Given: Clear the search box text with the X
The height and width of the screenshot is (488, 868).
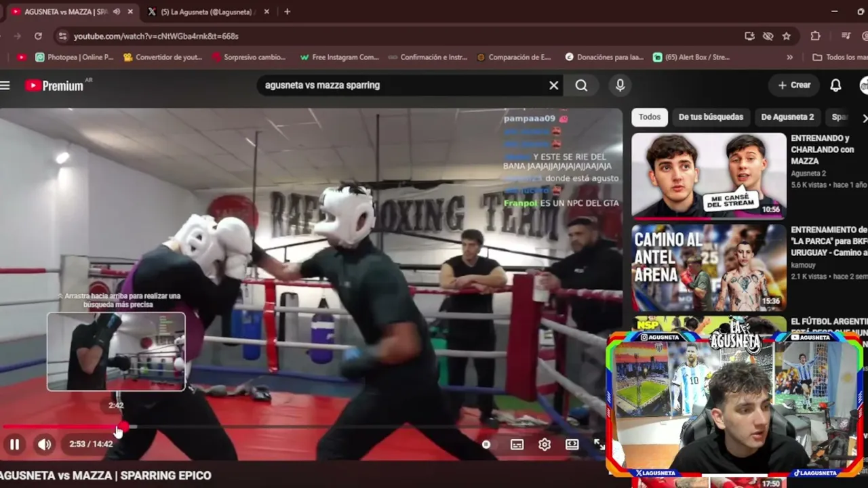Looking at the screenshot, I should point(554,85).
